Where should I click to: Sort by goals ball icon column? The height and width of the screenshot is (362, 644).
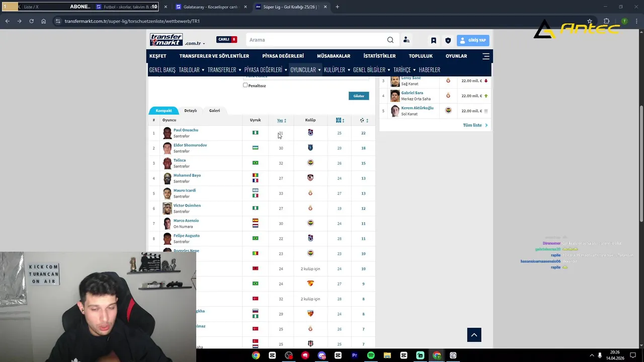tap(364, 120)
